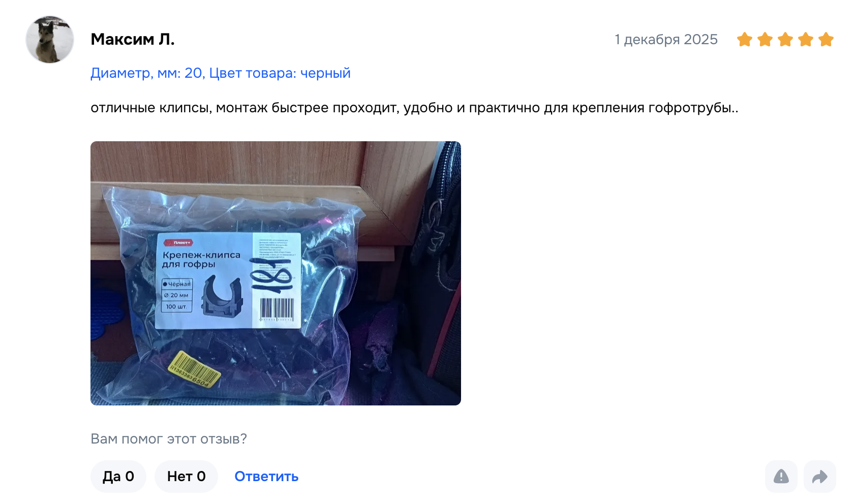This screenshot has width=855, height=504.
Task: Click the fifth rating star
Action: click(x=826, y=39)
